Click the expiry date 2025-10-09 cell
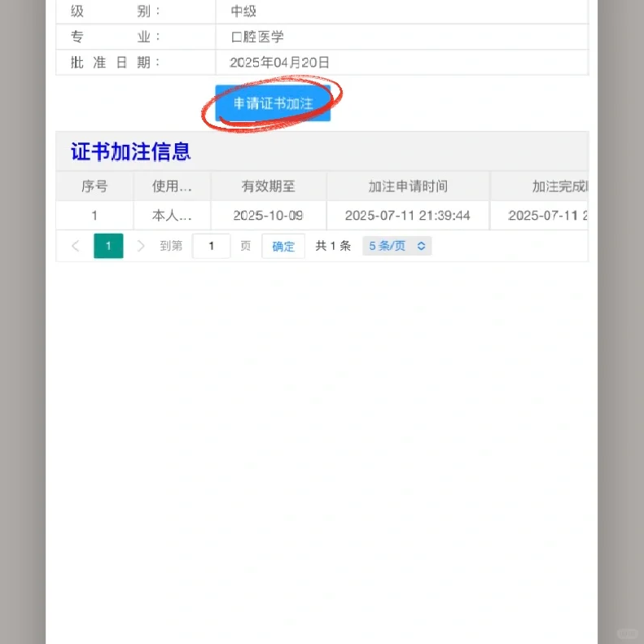 click(x=269, y=216)
